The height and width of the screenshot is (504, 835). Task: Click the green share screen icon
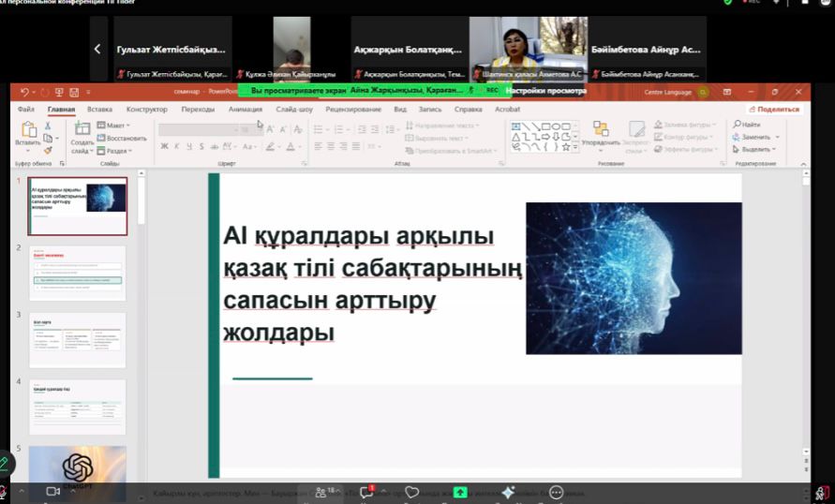(459, 493)
